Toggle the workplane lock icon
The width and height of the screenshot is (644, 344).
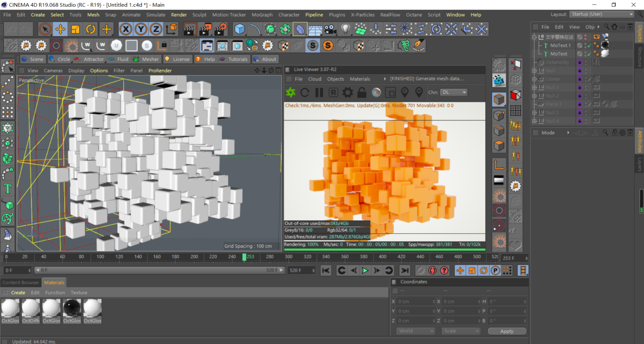[162, 45]
